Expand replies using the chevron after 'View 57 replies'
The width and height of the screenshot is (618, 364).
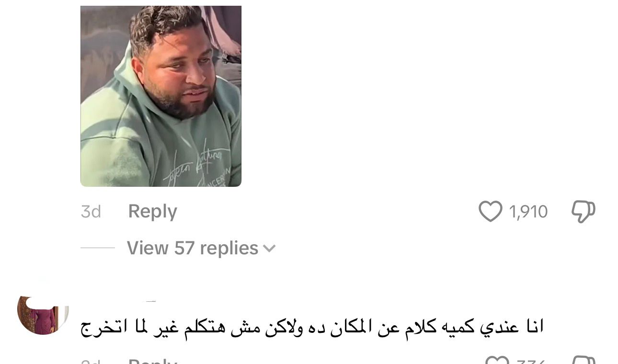pyautogui.click(x=270, y=249)
